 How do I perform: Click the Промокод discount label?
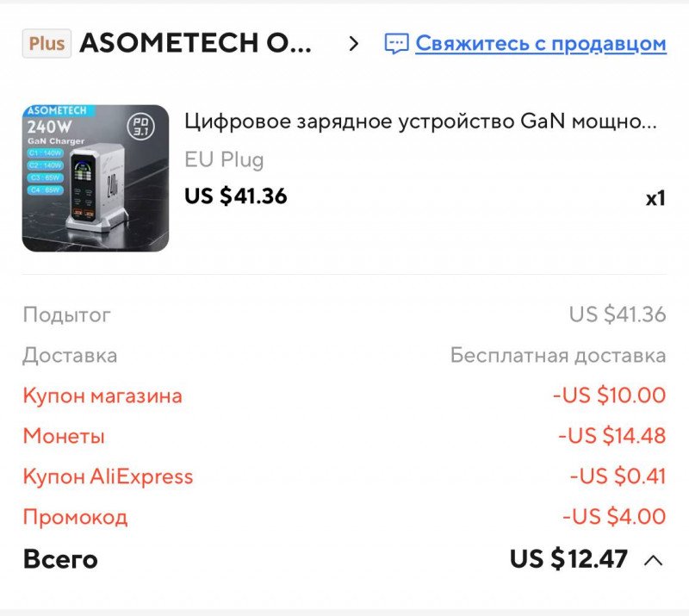75,517
